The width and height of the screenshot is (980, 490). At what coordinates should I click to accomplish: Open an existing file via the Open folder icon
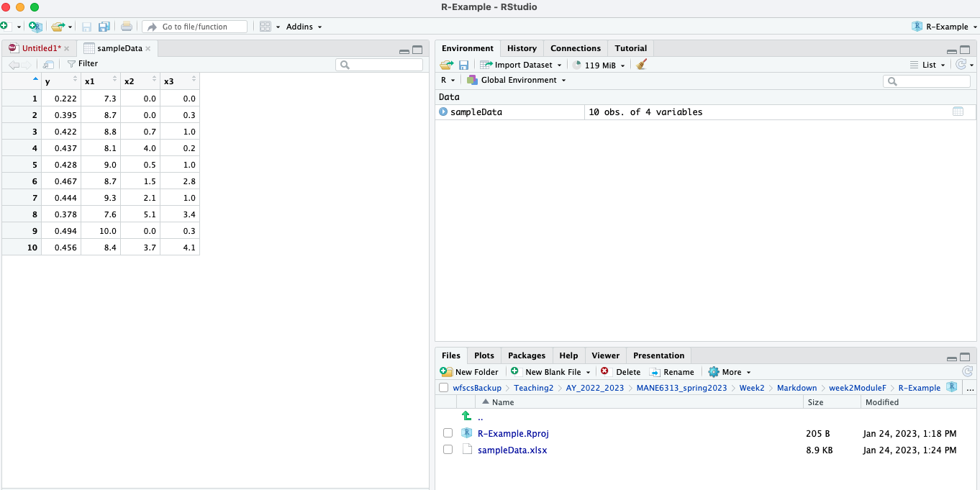58,26
